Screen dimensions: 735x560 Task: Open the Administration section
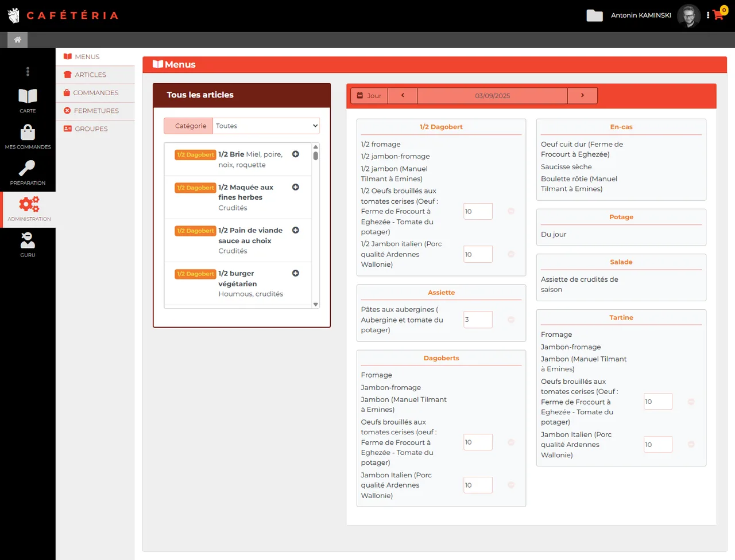29,209
